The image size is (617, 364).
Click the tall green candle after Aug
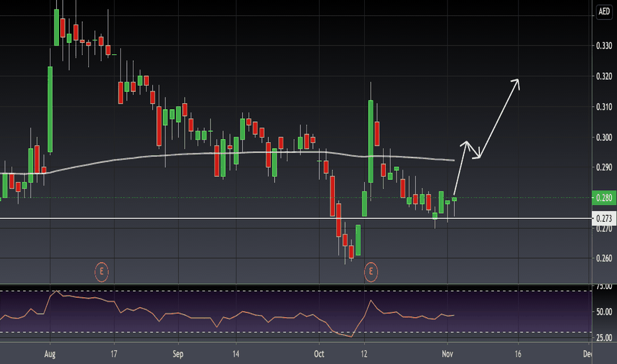(x=50, y=109)
